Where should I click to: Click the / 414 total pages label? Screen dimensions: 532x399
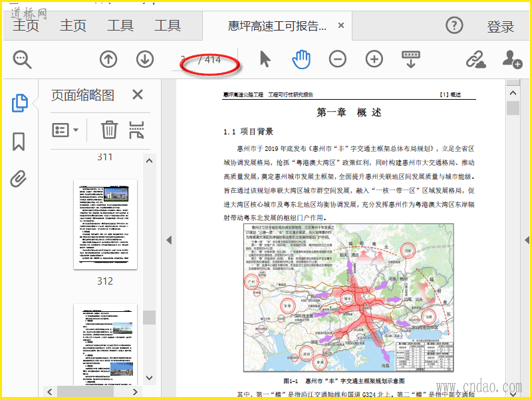pyautogui.click(x=209, y=60)
